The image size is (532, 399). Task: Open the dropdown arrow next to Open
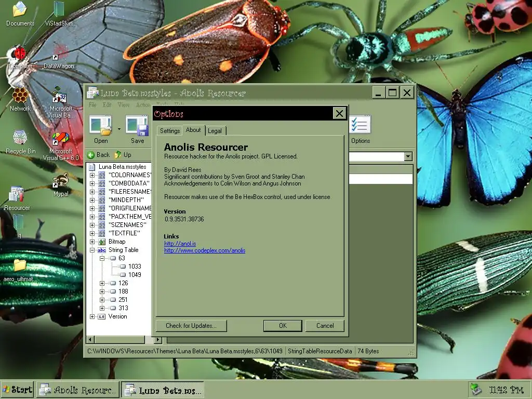click(119, 129)
